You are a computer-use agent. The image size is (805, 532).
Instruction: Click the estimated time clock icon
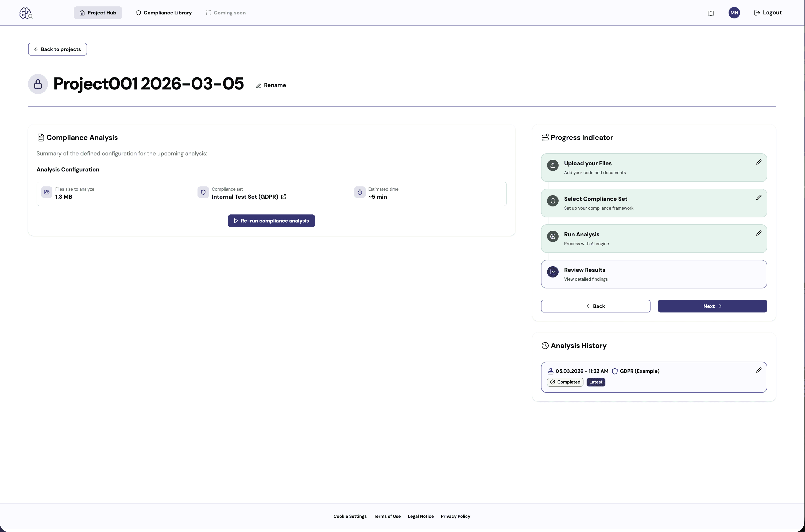[359, 192]
